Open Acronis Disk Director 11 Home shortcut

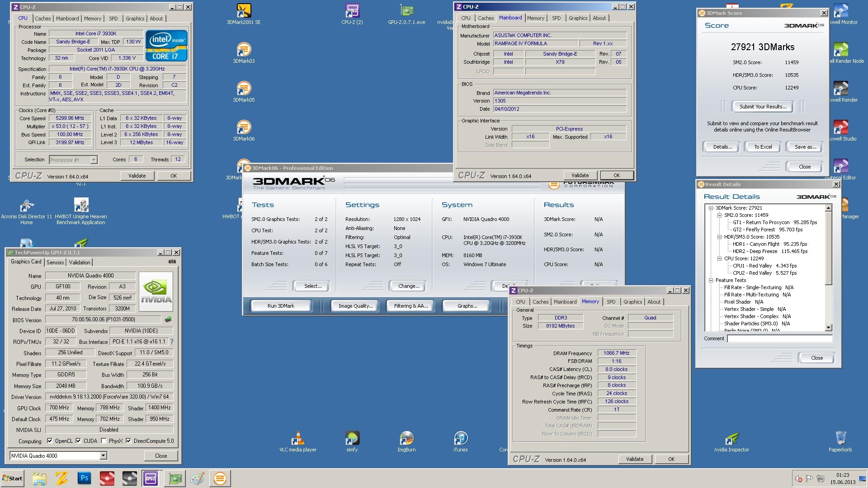(x=26, y=212)
